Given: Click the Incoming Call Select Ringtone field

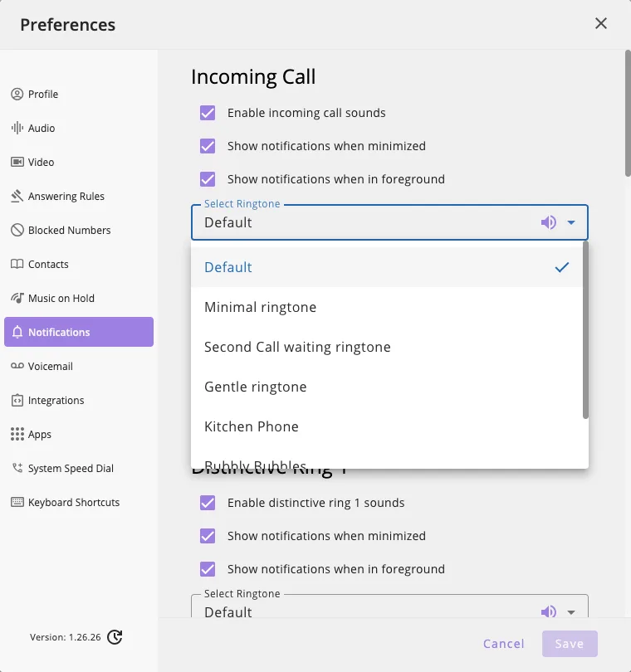Looking at the screenshot, I should click(389, 222).
